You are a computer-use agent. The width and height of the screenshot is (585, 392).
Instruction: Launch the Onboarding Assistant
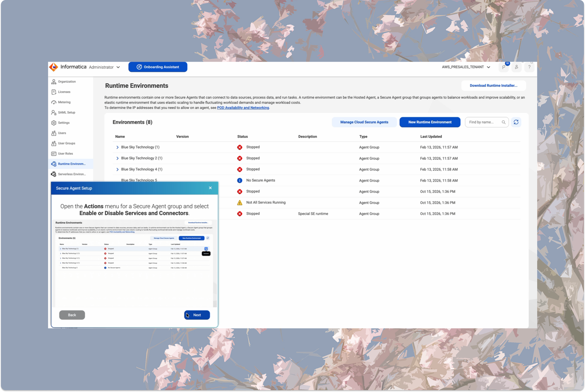(x=158, y=67)
